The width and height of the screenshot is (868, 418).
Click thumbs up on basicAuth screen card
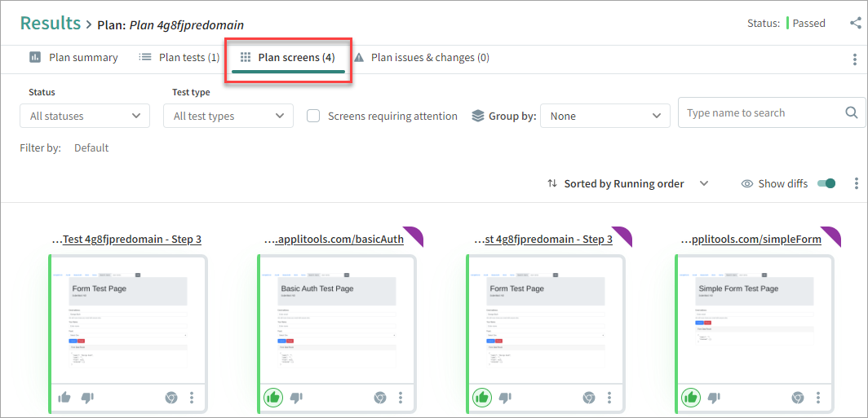point(273,398)
